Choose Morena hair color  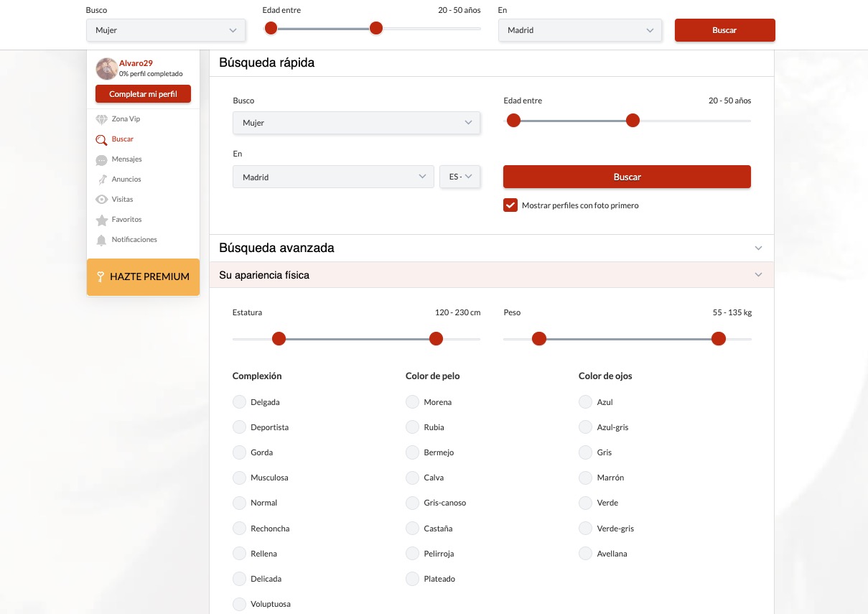click(x=412, y=402)
